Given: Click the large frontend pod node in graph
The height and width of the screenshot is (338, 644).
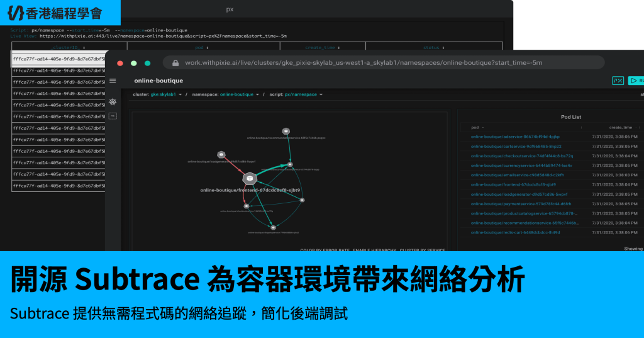Looking at the screenshot, I should (250, 179).
